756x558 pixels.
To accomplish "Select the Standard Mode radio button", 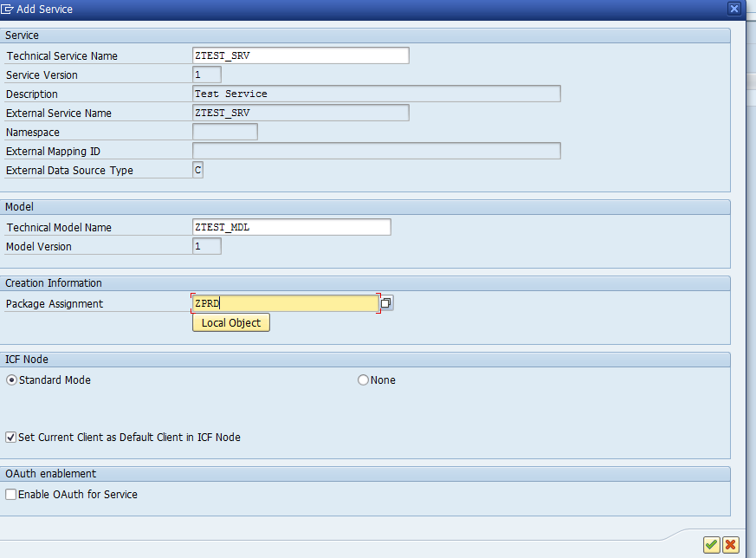I will 11,380.
